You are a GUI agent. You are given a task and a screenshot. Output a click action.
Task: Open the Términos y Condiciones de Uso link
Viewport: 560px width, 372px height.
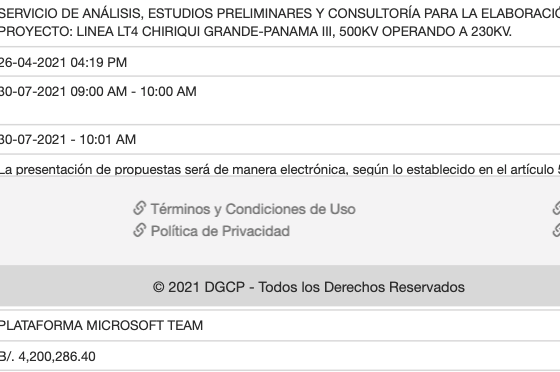pyautogui.click(x=253, y=209)
